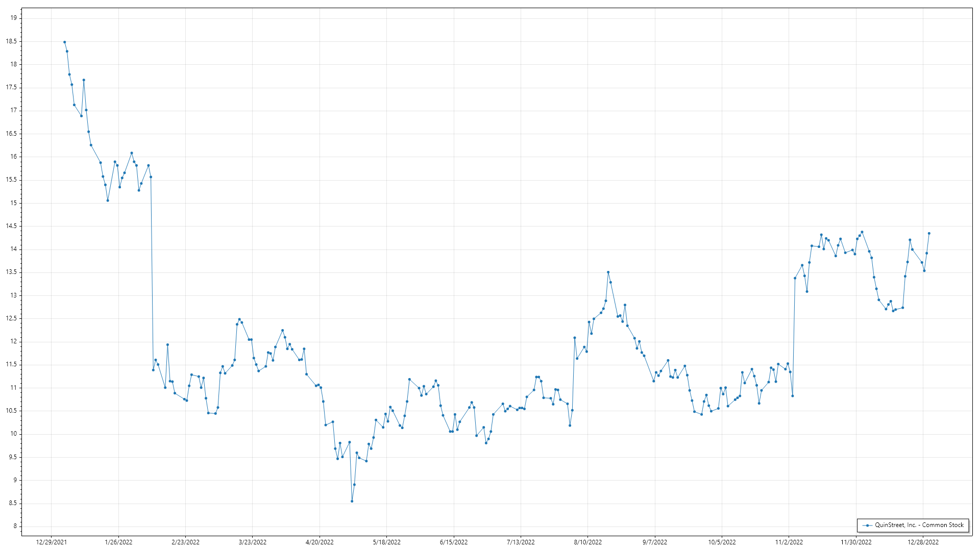Image resolution: width=980 pixels, height=551 pixels.
Task: Click the 16.5 y-axis label
Action: point(11,134)
